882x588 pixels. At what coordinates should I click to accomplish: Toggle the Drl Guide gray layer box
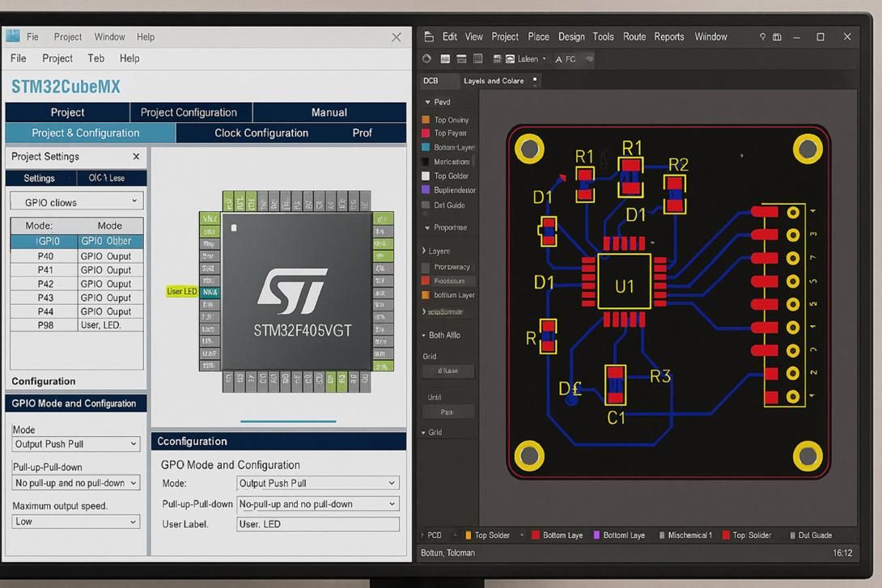point(426,205)
